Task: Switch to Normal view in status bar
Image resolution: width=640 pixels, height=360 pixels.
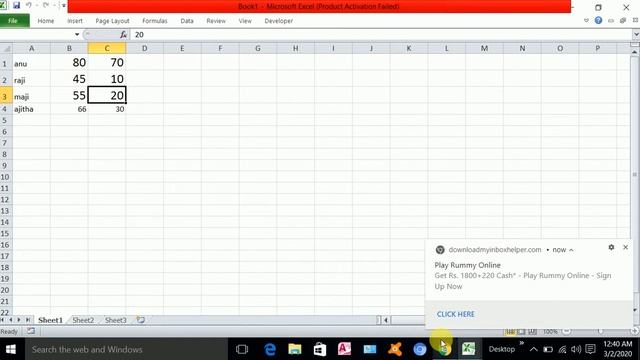Action: click(x=510, y=331)
